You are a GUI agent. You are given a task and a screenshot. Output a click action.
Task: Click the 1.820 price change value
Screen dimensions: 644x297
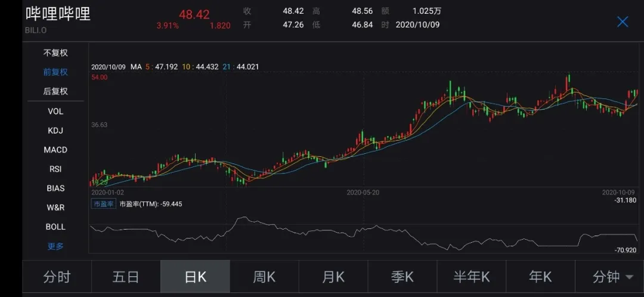point(220,26)
